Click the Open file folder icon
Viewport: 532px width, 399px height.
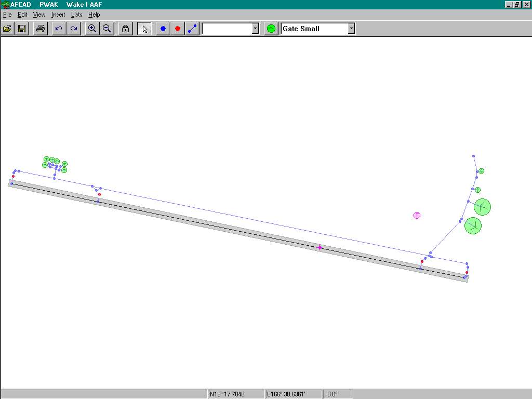[x=7, y=29]
